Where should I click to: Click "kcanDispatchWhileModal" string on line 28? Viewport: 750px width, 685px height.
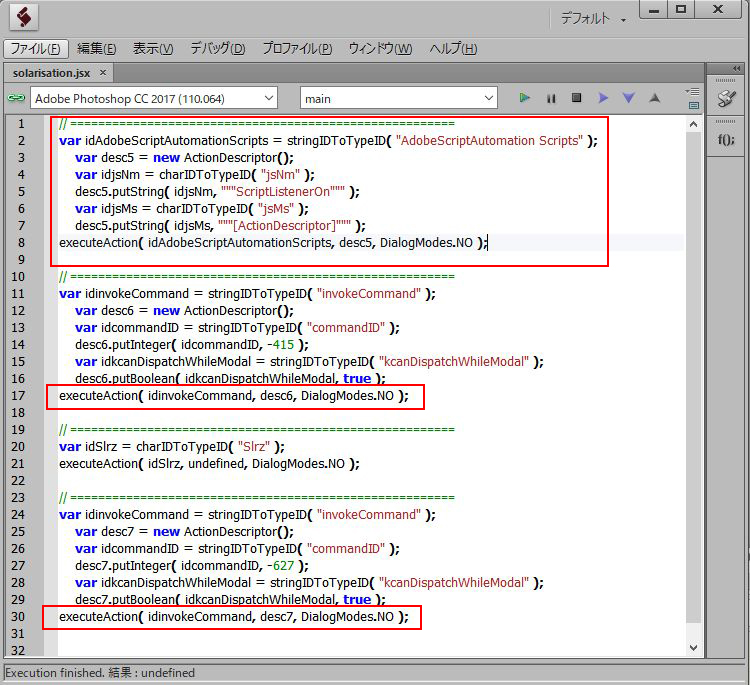point(454,583)
